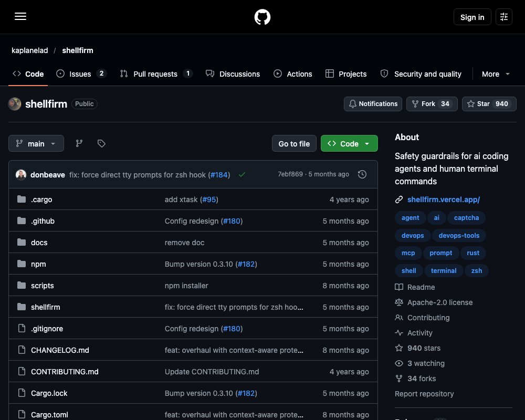
Task: Click the Go to file button
Action: pyautogui.click(x=294, y=143)
